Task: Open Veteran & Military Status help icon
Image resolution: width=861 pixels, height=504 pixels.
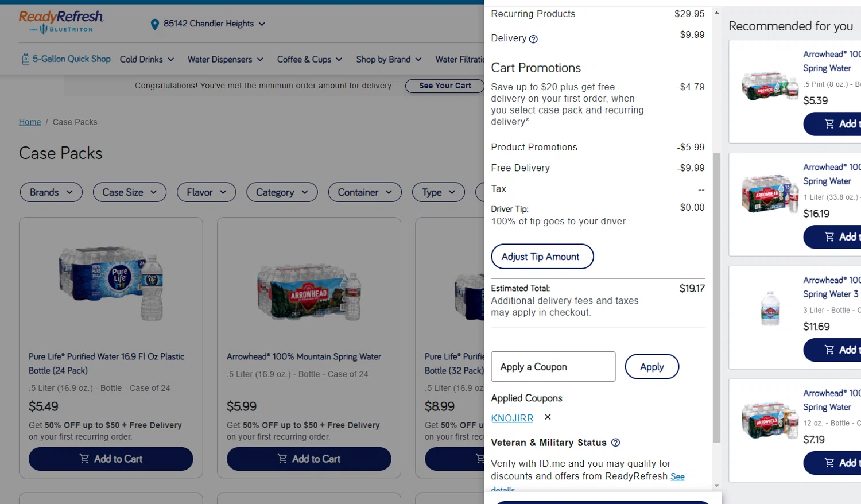Action: 615,443
